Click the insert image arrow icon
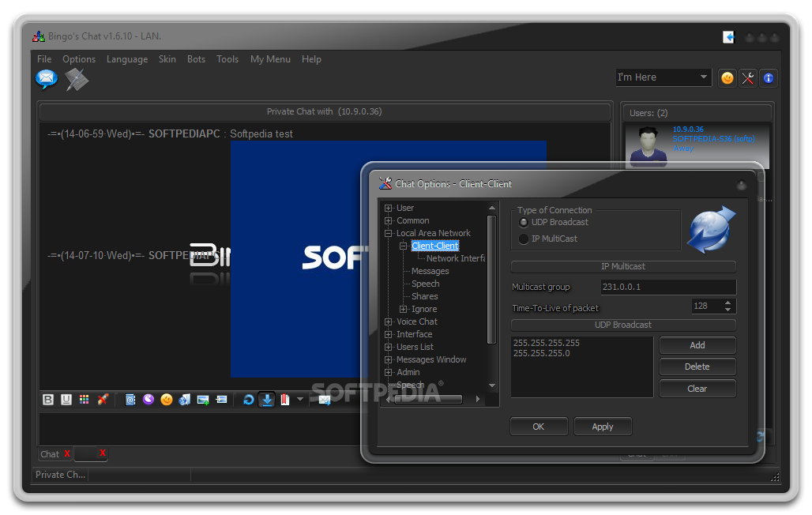 pyautogui.click(x=222, y=400)
